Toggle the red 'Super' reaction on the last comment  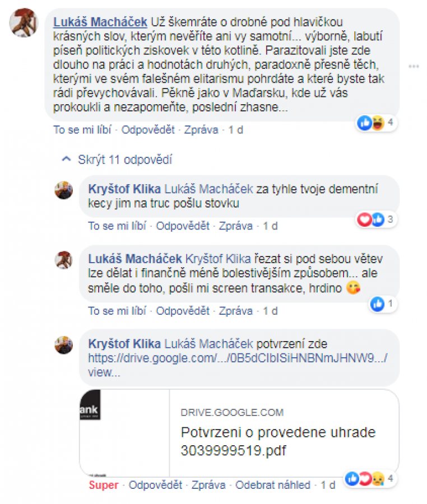pyautogui.click(x=103, y=485)
